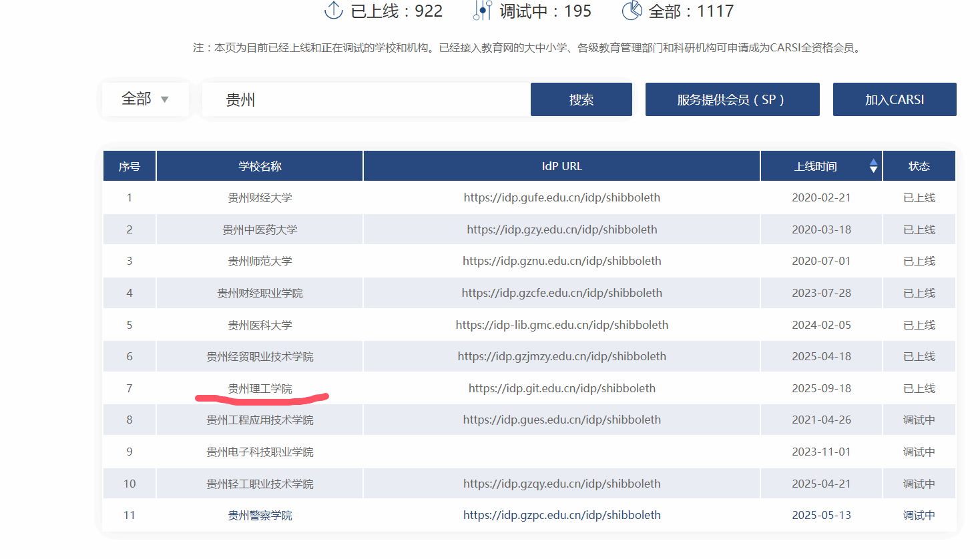Click the 全部 pie chart icon
The width and height of the screenshot is (980, 559).
pyautogui.click(x=632, y=11)
